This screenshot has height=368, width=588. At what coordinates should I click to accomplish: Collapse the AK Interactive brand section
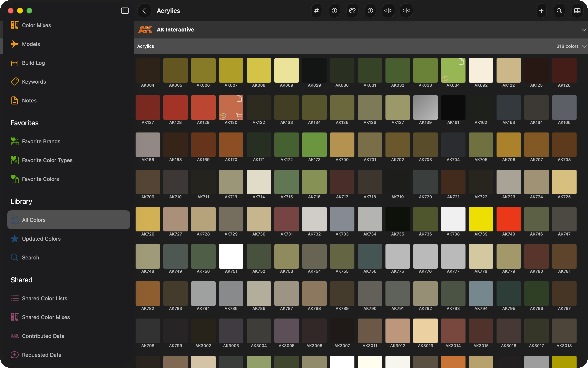coord(584,30)
